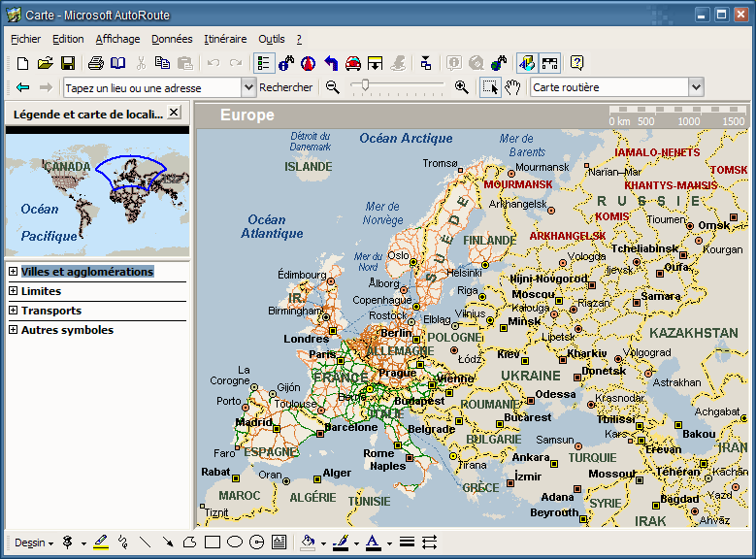This screenshot has width=756, height=559.
Task: Open the Itinéraire menu
Action: coord(225,39)
